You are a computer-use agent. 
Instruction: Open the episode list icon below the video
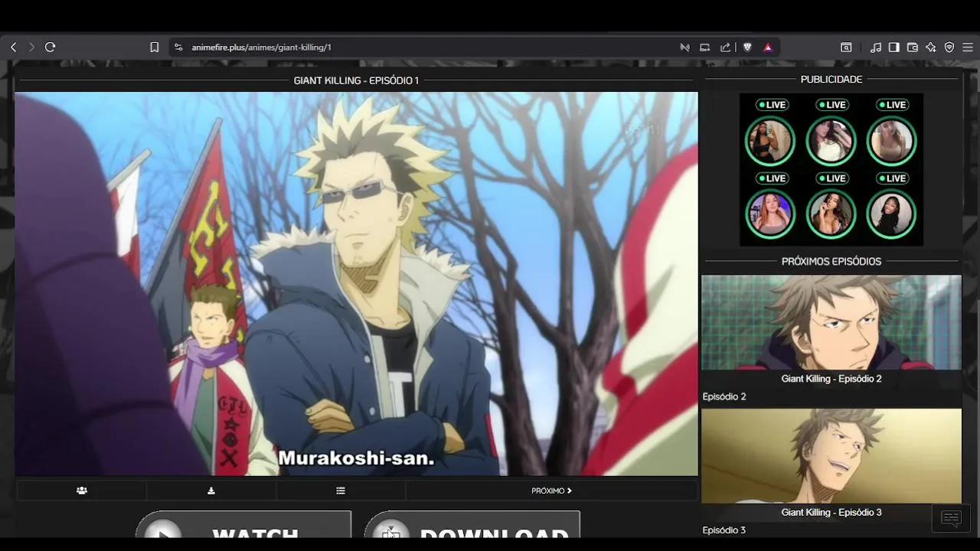(x=341, y=491)
